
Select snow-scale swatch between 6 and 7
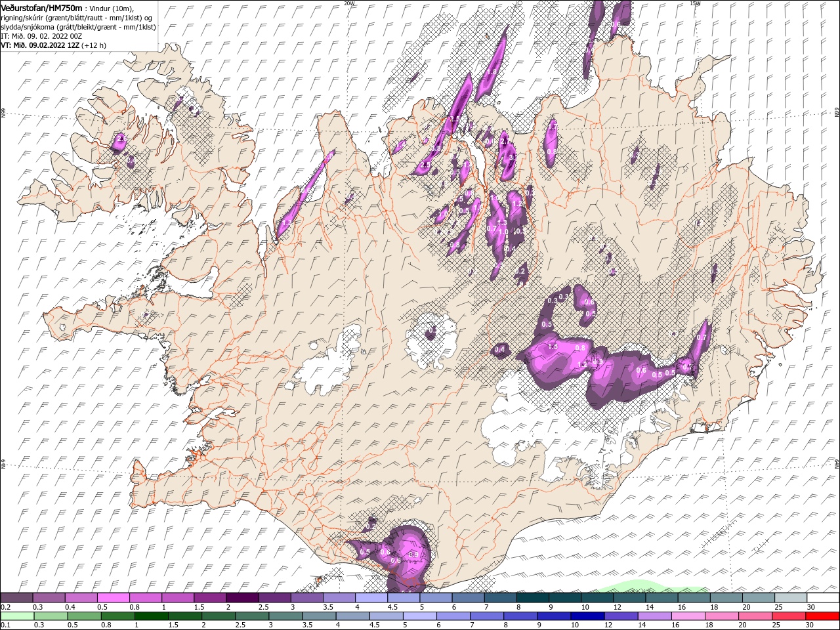tap(469, 598)
